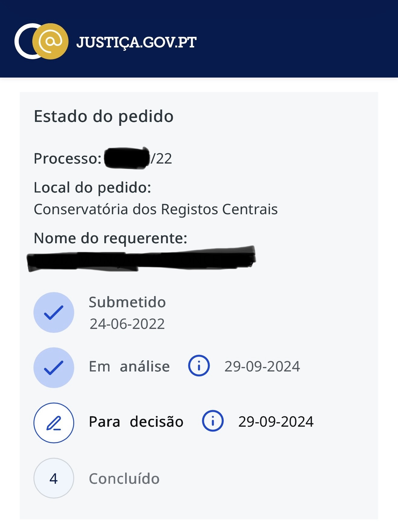Show info for Em análise step
This screenshot has width=398, height=532.
pos(199,366)
